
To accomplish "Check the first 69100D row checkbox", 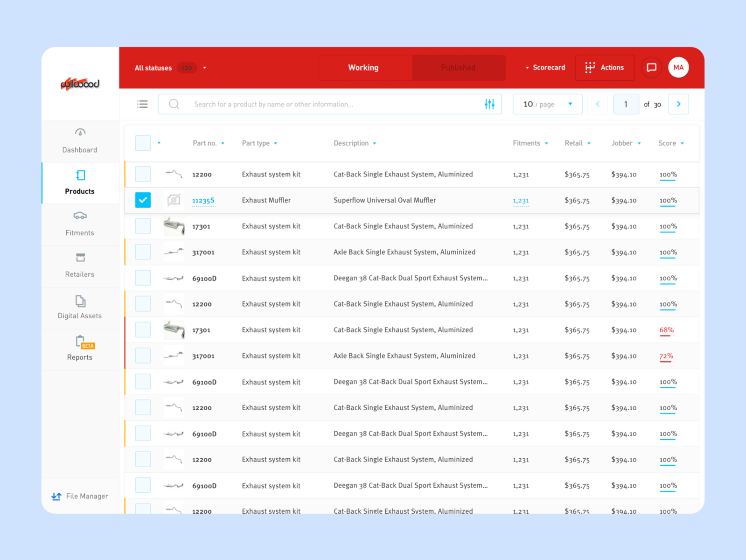I will tap(143, 278).
